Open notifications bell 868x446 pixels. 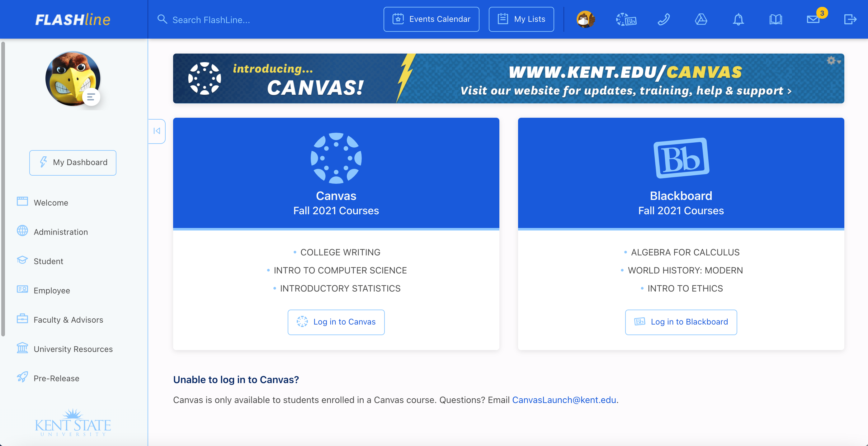738,19
